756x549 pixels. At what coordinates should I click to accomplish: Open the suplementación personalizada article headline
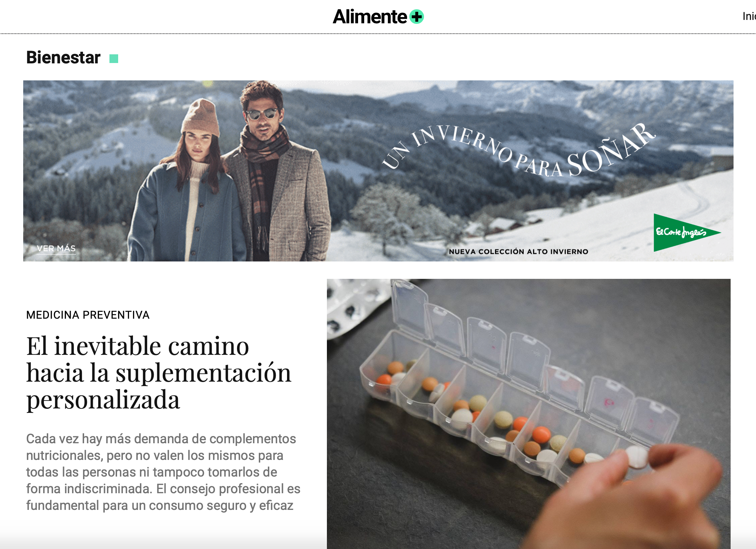(x=159, y=373)
